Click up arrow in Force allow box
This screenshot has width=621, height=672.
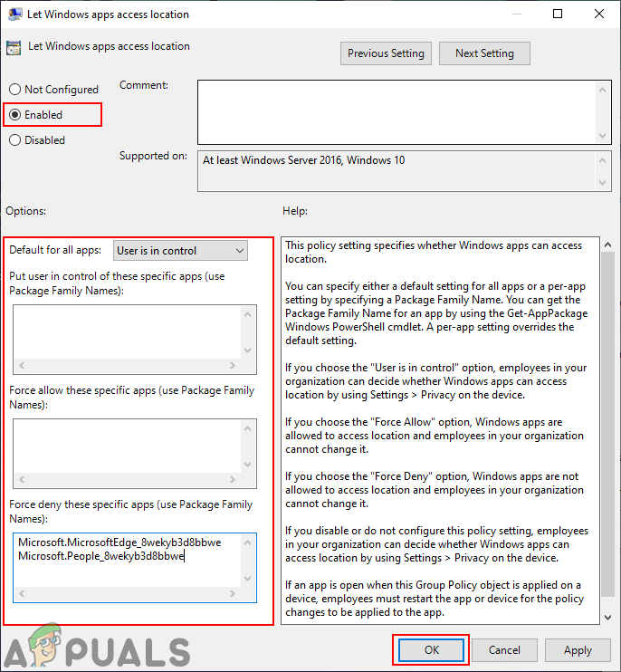pos(247,428)
